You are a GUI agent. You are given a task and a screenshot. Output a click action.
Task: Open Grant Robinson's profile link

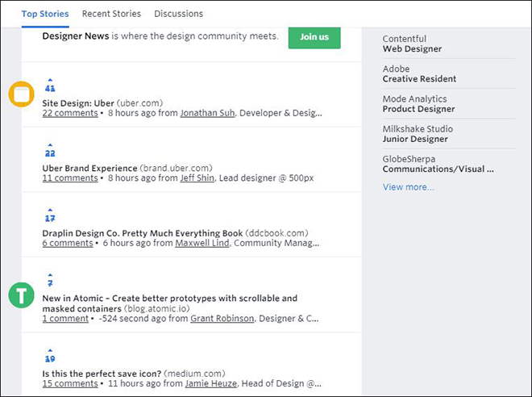222,319
